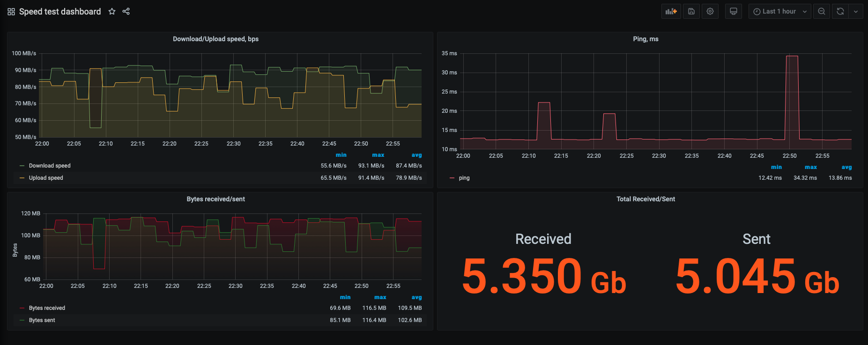Open the Total Received/Sent panel menu
The height and width of the screenshot is (345, 868).
(x=645, y=199)
